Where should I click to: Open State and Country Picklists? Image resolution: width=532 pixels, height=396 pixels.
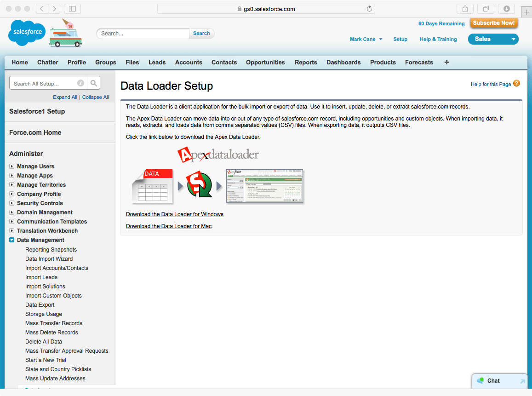(58, 369)
